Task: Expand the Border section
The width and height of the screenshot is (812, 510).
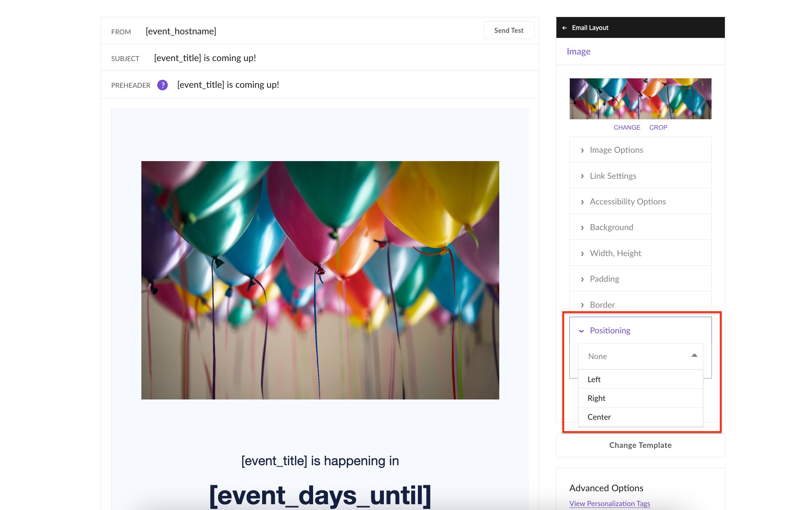Action: pyautogui.click(x=640, y=304)
